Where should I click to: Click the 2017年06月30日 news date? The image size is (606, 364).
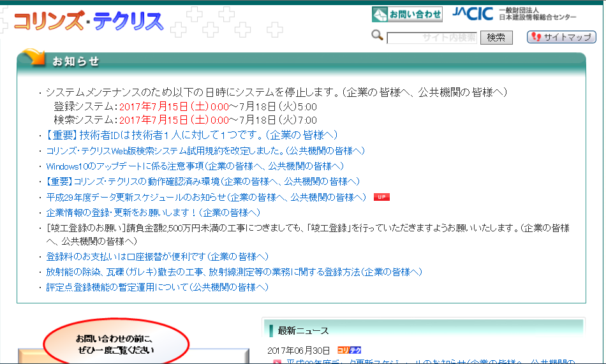(x=299, y=351)
